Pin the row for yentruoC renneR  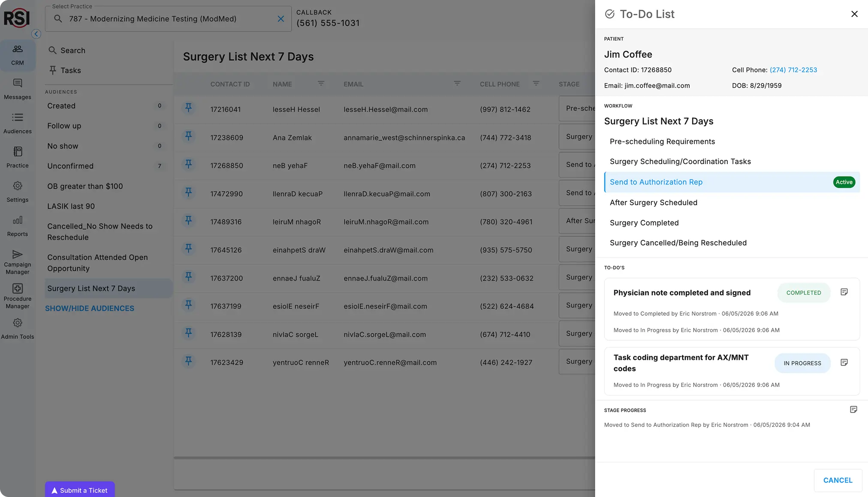[188, 361]
